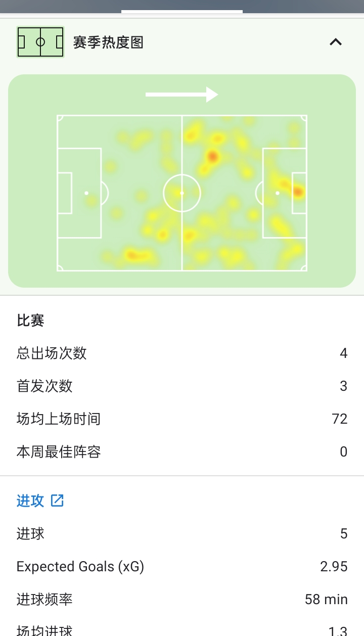Click the 比赛 section heading
The height and width of the screenshot is (636, 364).
(30, 321)
